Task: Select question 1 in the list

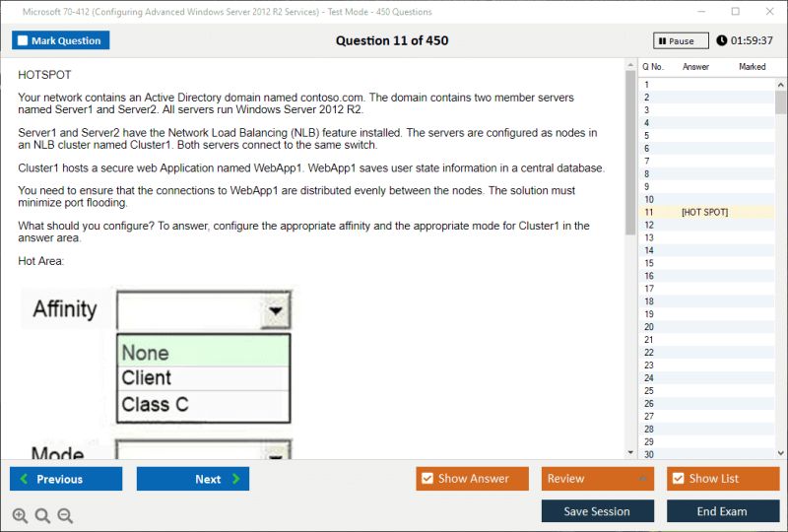Action: (x=706, y=85)
